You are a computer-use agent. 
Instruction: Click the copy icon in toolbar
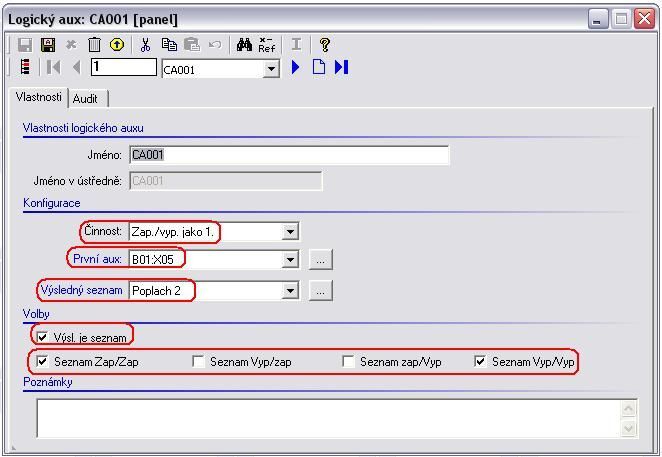tap(169, 45)
